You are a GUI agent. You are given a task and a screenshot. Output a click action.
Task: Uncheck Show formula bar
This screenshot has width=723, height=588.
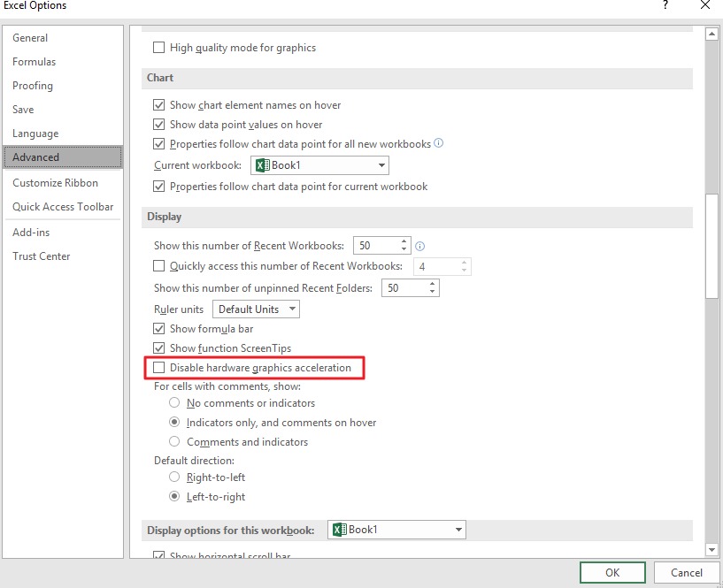(x=158, y=329)
